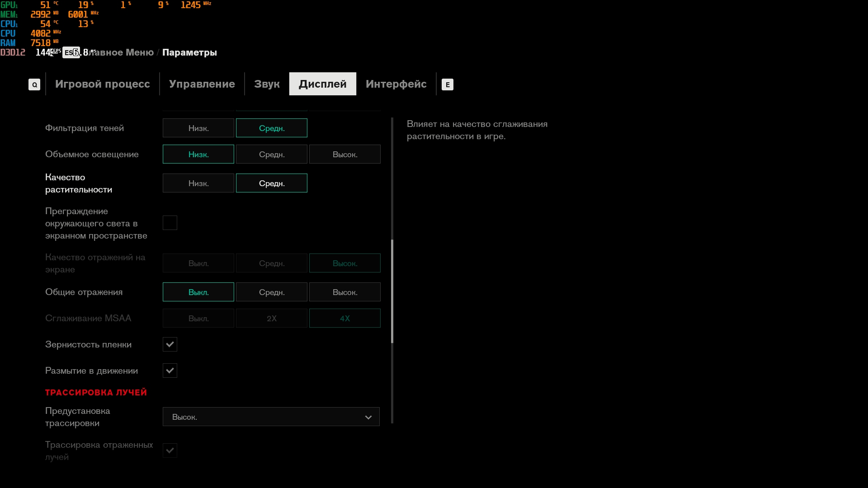Toggle Трассировка отраженных лучей checkbox
Viewport: 868px width, 488px height.
(x=170, y=450)
